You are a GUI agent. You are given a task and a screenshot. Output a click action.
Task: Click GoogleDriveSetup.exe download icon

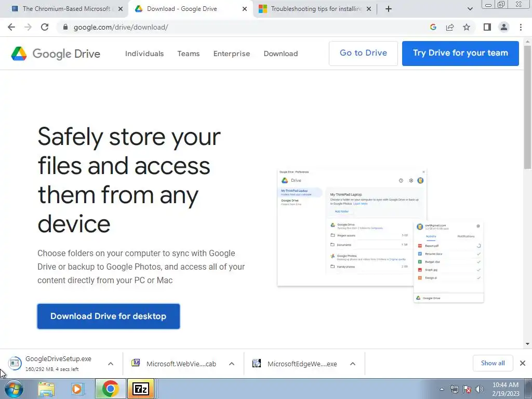pyautogui.click(x=15, y=363)
